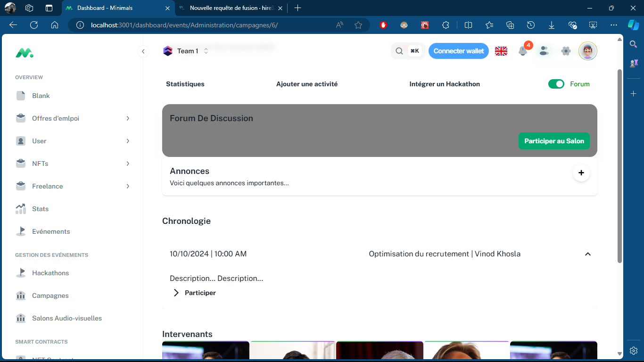Expand the User sidebar menu
644x362 pixels.
[x=73, y=141]
